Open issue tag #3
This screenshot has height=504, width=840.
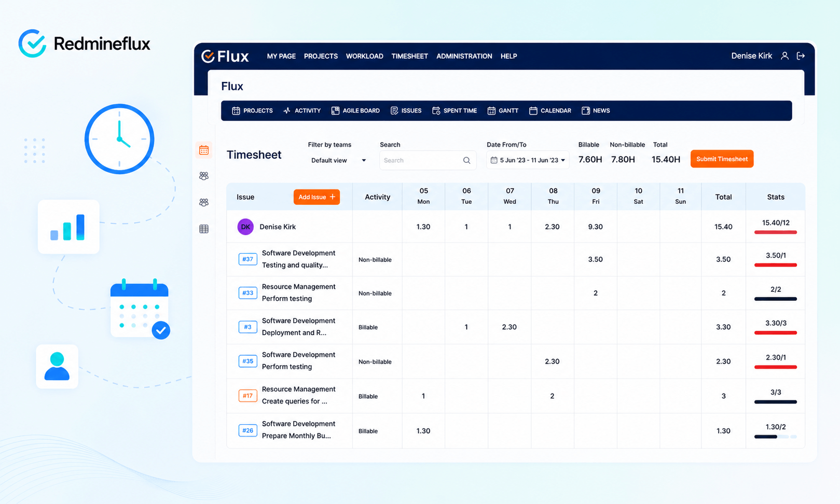[248, 327]
